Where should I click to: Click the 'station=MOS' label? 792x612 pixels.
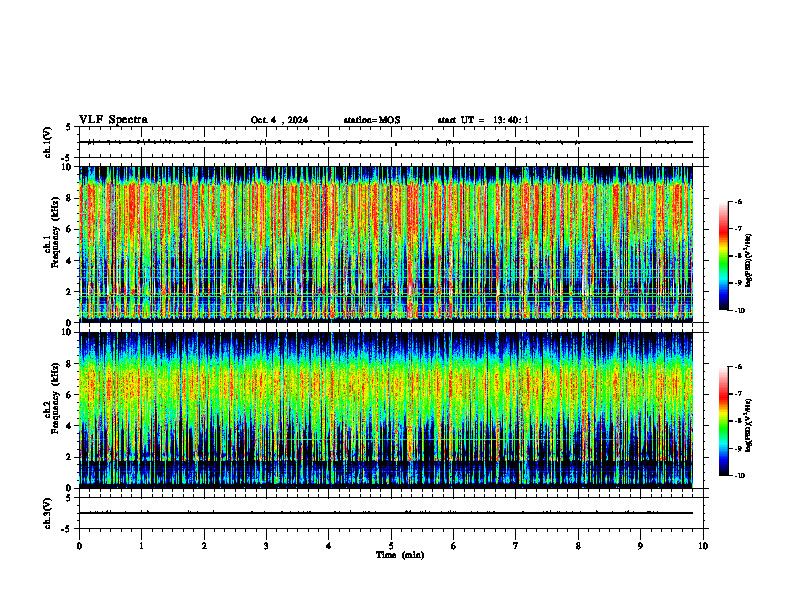point(372,120)
